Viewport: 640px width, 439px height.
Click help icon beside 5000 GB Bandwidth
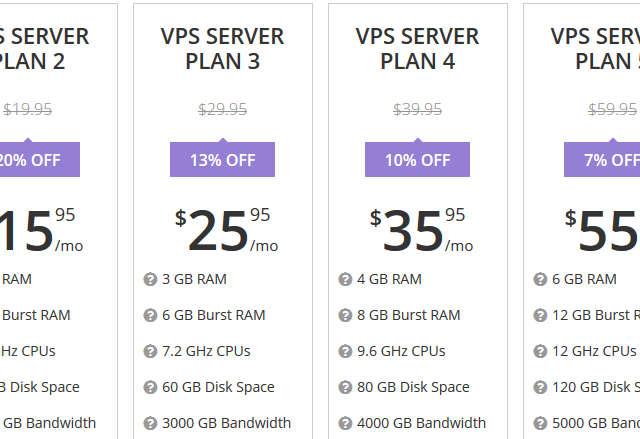click(540, 423)
